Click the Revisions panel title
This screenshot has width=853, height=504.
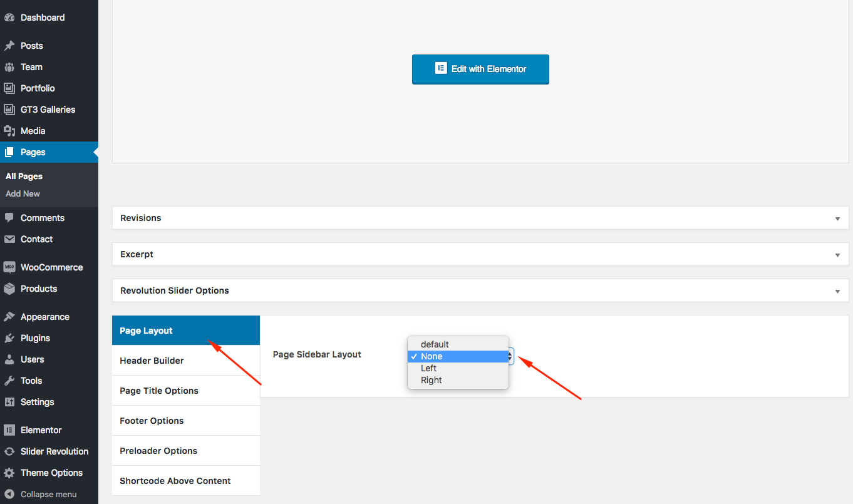[x=141, y=218]
